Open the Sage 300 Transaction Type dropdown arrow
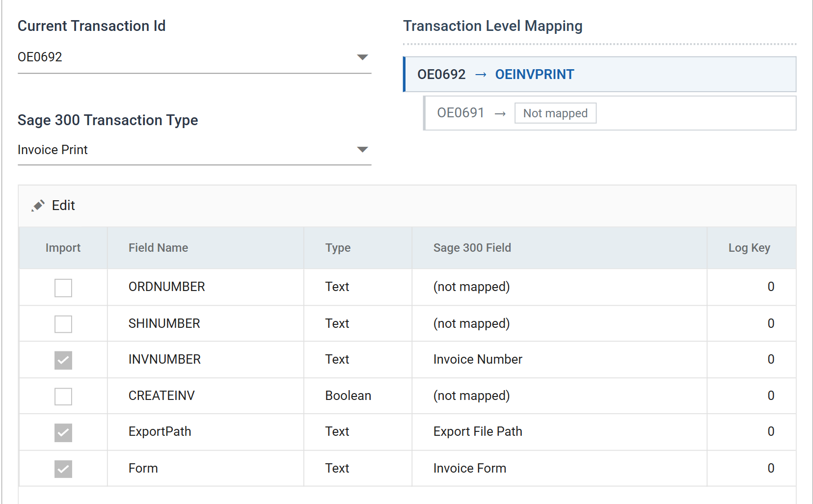813x504 pixels. pos(362,150)
